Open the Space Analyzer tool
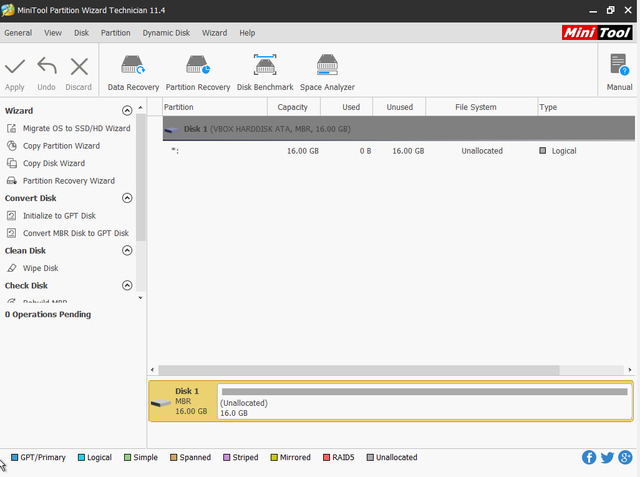This screenshot has width=640, height=477. pos(327,67)
